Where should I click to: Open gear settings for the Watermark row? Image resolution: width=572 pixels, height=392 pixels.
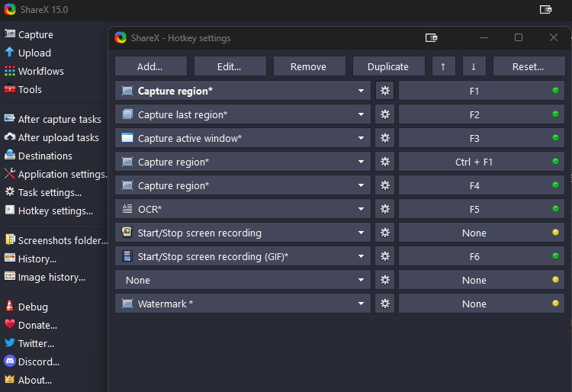(x=385, y=304)
